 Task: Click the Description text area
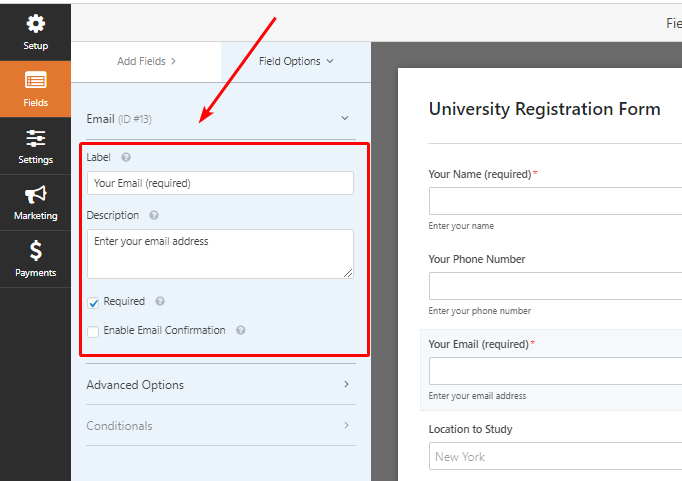pos(220,253)
